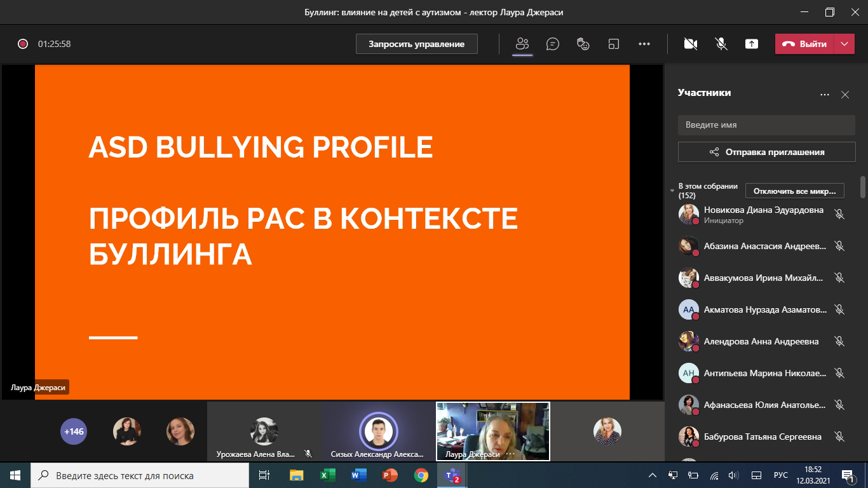This screenshot has height=488, width=868.
Task: Unmute the microphone in the toolbar
Action: (x=721, y=44)
